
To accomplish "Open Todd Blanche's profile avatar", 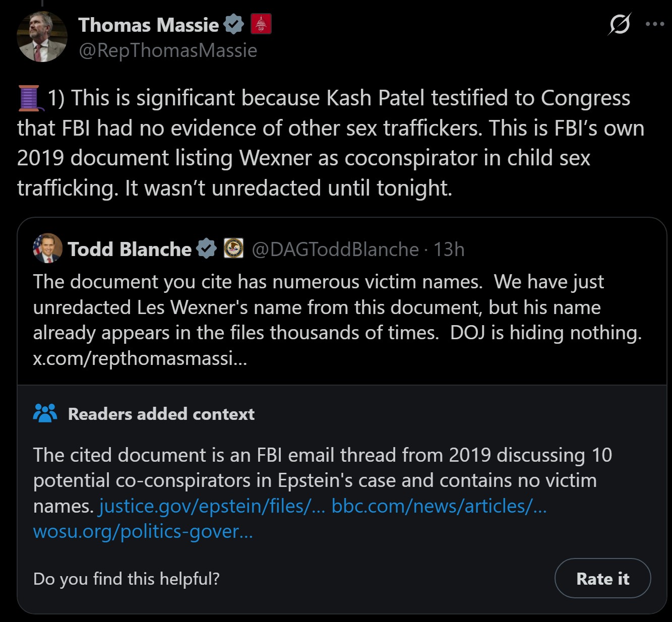I will 47,248.
